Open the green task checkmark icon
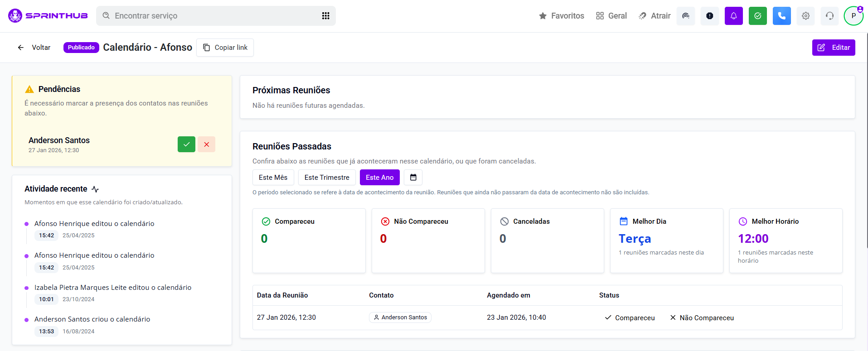Image resolution: width=868 pixels, height=351 pixels. coord(757,16)
